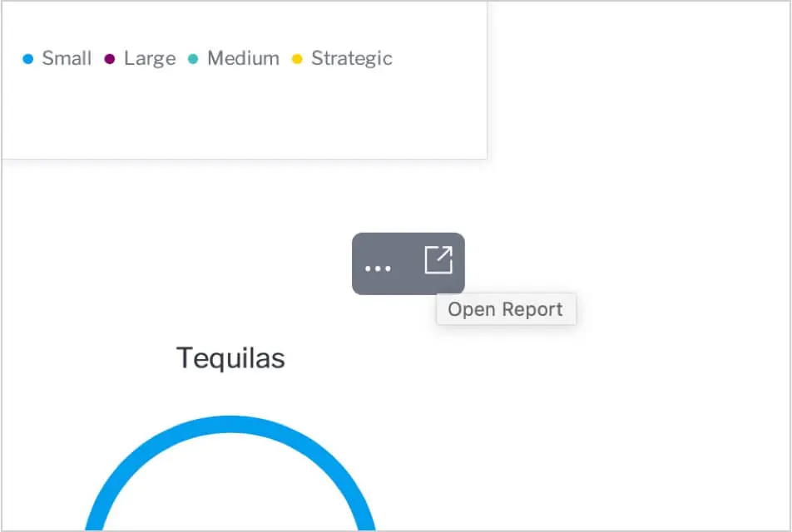
Task: Toggle the Medium series legend label
Action: tap(243, 59)
